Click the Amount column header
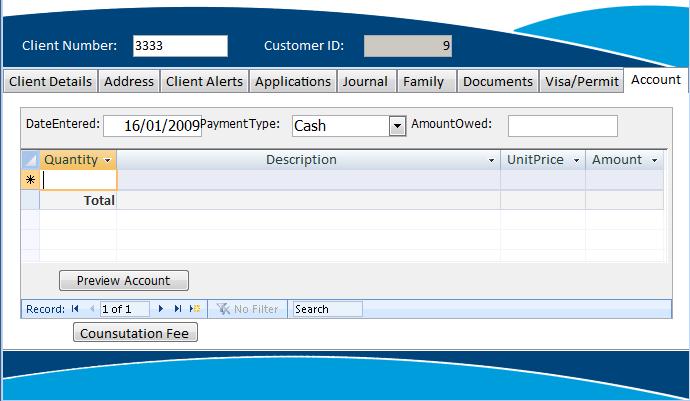The image size is (690, 401). (624, 160)
